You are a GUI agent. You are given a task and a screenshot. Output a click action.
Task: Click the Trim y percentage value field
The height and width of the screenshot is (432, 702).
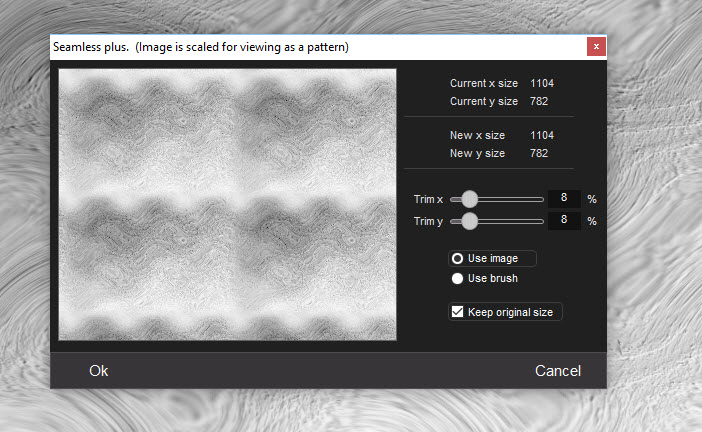click(x=564, y=220)
